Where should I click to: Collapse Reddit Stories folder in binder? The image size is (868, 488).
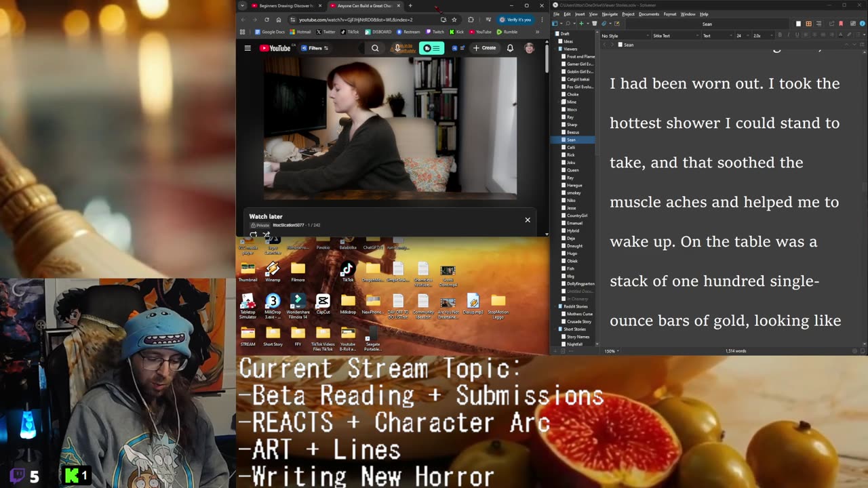click(556, 306)
